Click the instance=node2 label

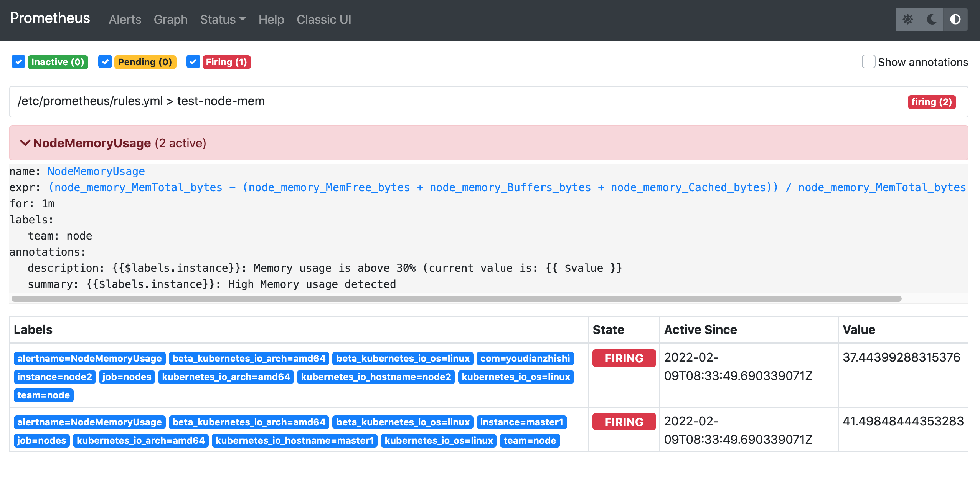55,377
